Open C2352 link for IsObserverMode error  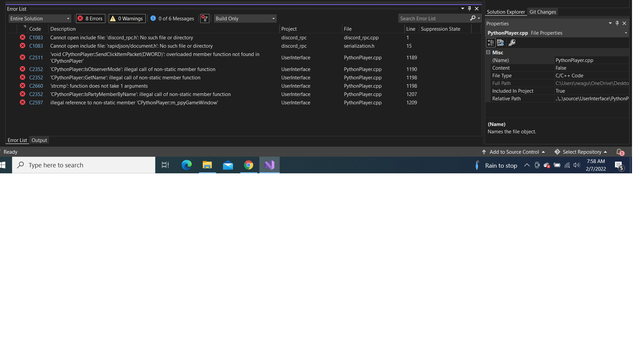click(36, 69)
